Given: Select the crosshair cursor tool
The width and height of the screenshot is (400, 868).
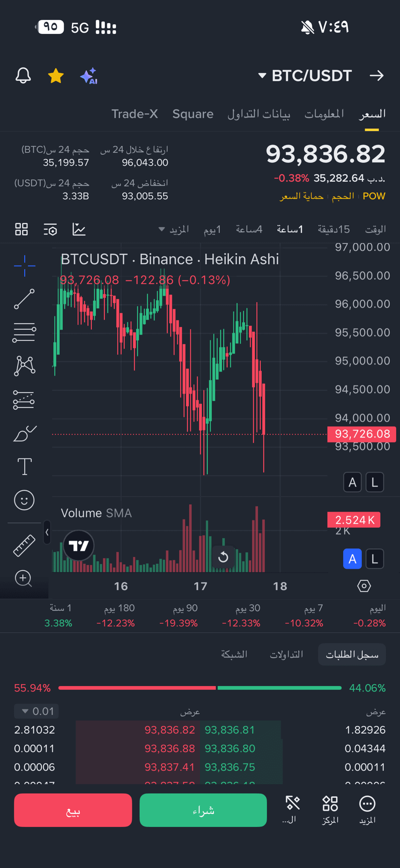Looking at the screenshot, I should pyautogui.click(x=24, y=265).
